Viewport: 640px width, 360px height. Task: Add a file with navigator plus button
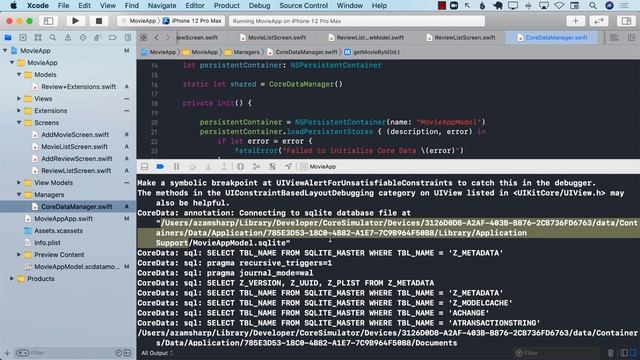(x=7, y=353)
